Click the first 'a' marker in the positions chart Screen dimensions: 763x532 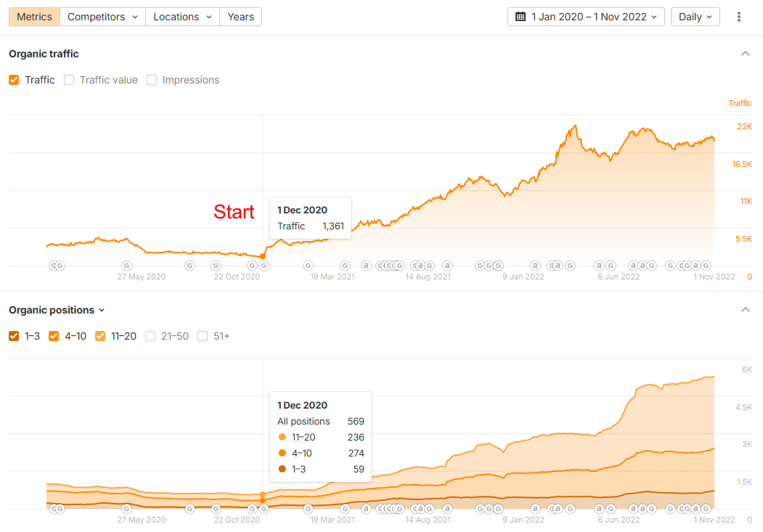(366, 509)
